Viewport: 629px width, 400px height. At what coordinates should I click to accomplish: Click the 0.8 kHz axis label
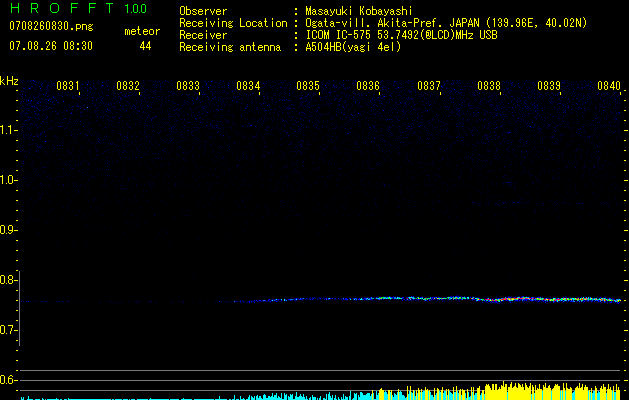[9, 280]
